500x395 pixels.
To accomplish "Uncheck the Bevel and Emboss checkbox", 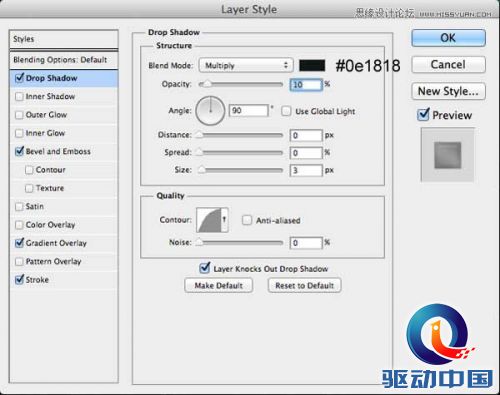I will click(19, 151).
